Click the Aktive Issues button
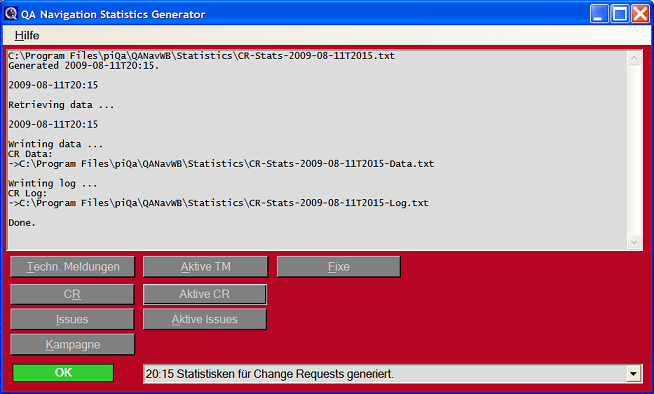The image size is (654, 394). pyautogui.click(x=205, y=319)
